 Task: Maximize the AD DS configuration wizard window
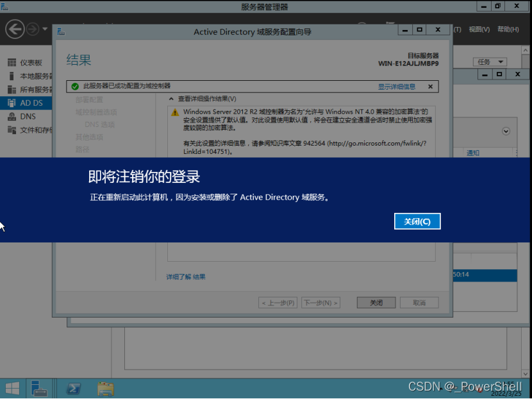(419, 30)
